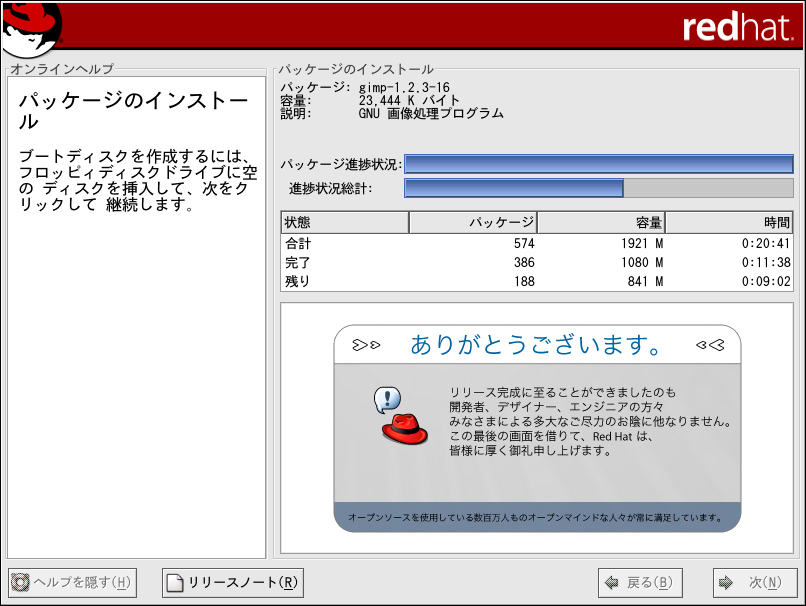Select the 残り row in the status table
The width and height of the screenshot is (806, 606).
coord(537,282)
